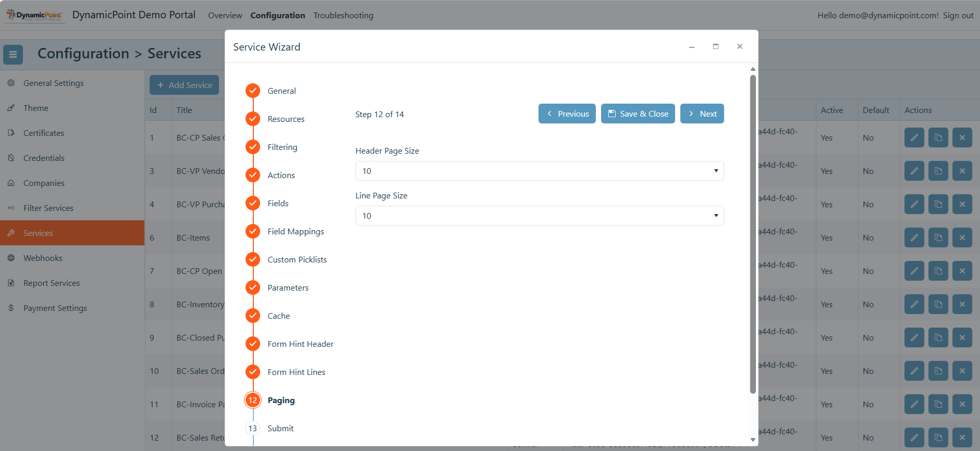Delete service row 8
980x451 pixels.
(962, 304)
